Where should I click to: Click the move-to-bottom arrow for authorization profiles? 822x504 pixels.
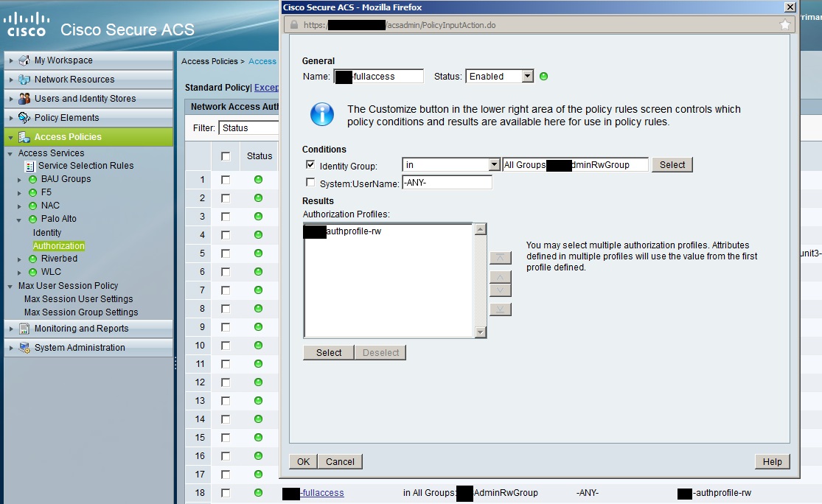click(x=500, y=309)
